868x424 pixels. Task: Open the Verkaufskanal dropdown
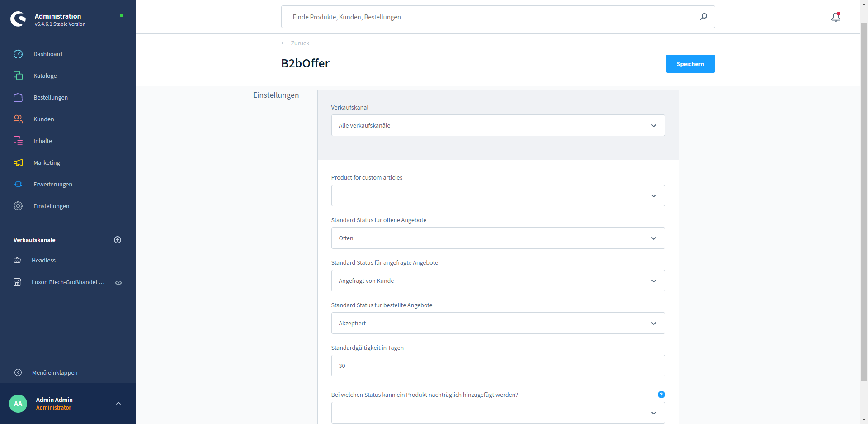(x=498, y=125)
